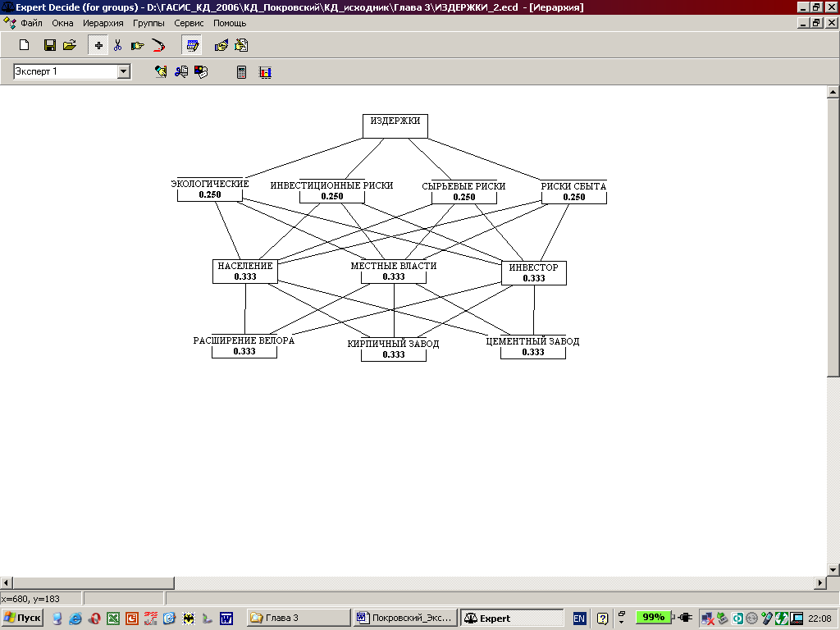Select the ЭКОЛОГИЧЕСКИЕ node

click(209, 189)
